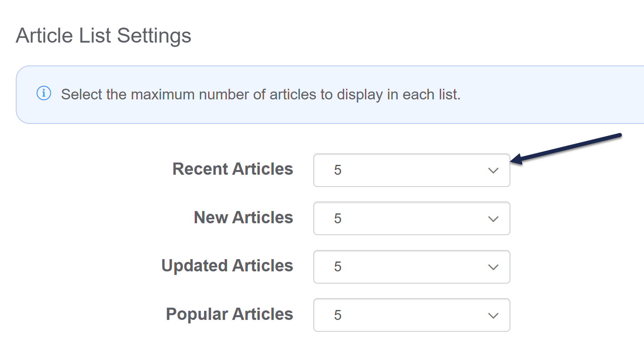
Task: Select the Updated Articles label text
Action: [x=227, y=265]
